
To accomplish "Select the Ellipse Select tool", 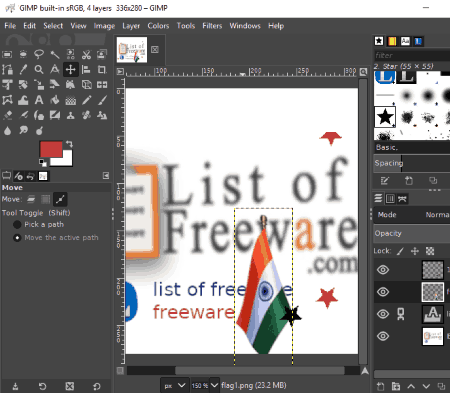I will click(23, 54).
